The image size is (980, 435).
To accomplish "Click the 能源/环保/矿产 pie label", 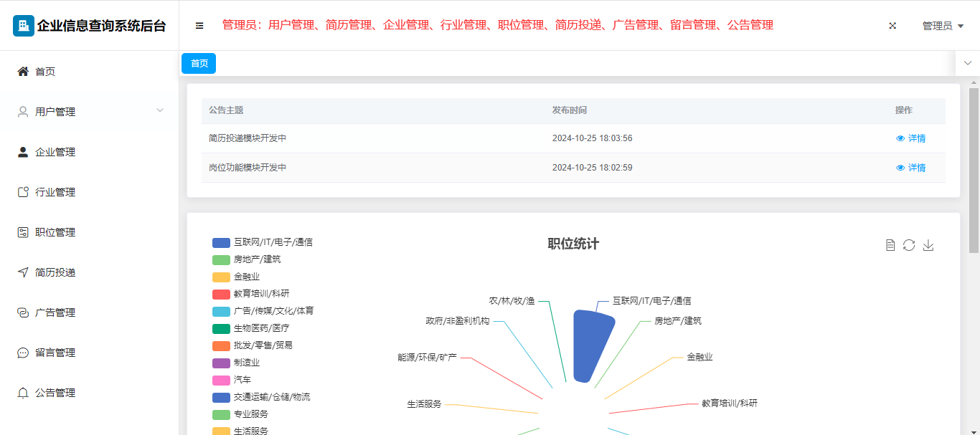I will [x=428, y=357].
